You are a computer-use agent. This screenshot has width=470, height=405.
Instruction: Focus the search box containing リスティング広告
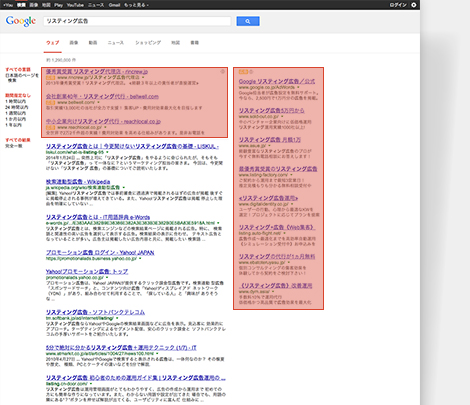[137, 21]
